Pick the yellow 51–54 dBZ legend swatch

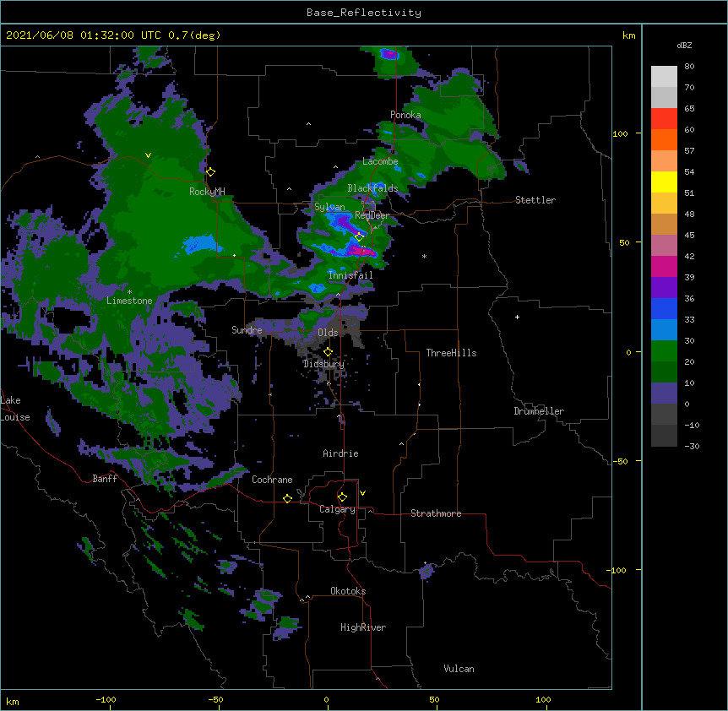pos(664,182)
